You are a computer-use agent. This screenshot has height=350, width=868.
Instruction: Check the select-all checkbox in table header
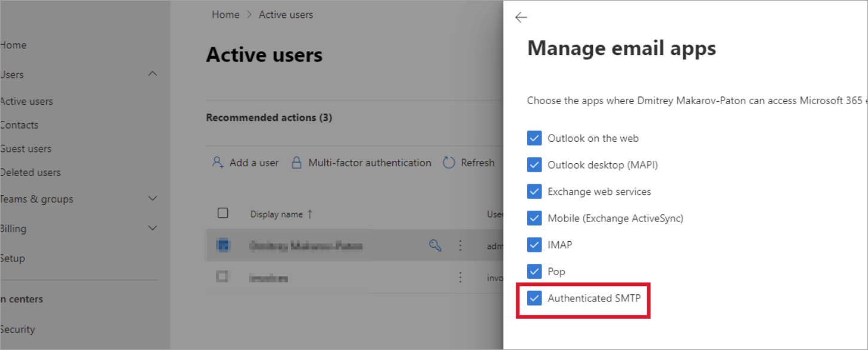pos(223,213)
